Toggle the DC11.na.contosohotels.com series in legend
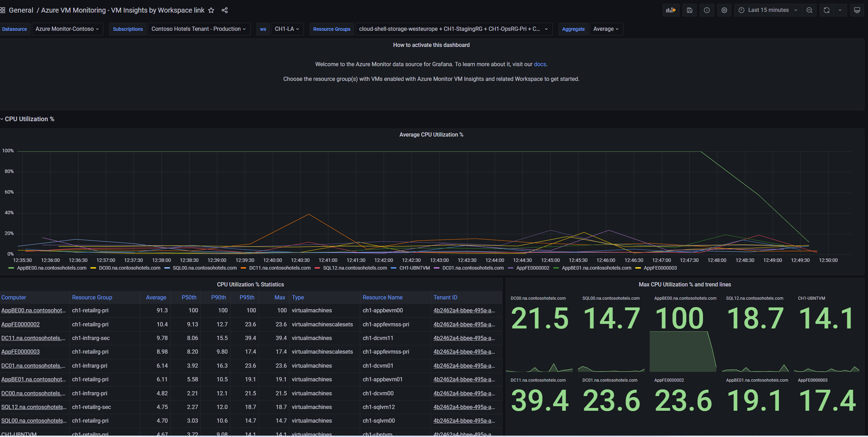Image resolution: width=868 pixels, height=437 pixels. 280,268
